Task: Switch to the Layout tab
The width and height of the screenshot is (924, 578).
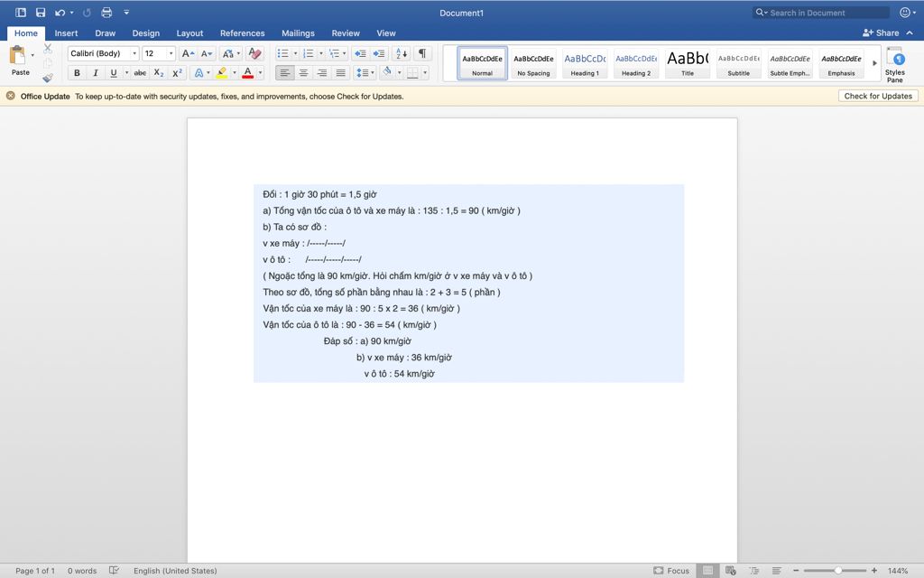Action: point(189,33)
